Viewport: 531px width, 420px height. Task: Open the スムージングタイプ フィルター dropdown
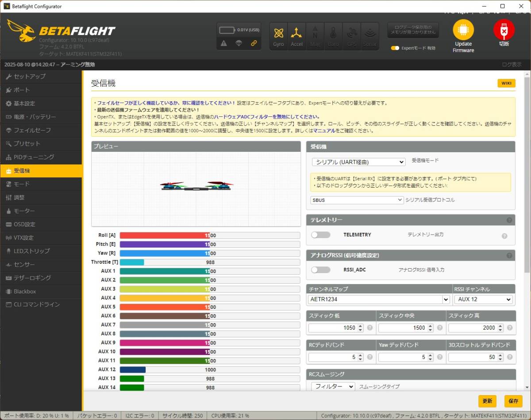pyautogui.click(x=333, y=386)
